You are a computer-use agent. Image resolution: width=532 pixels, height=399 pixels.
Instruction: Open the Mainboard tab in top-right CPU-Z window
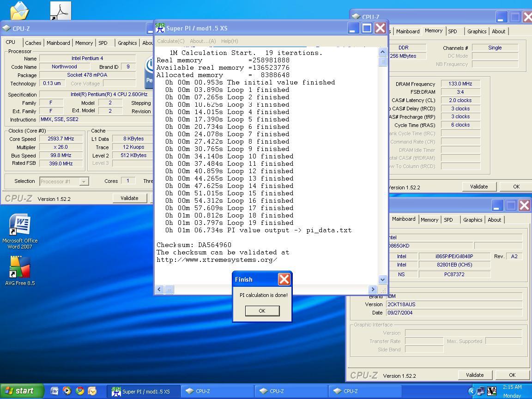click(407, 31)
